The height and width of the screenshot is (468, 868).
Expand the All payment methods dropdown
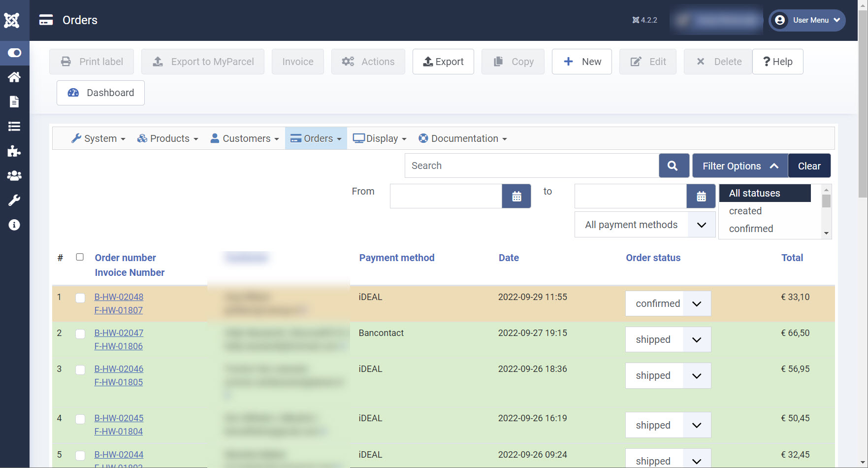coord(644,225)
